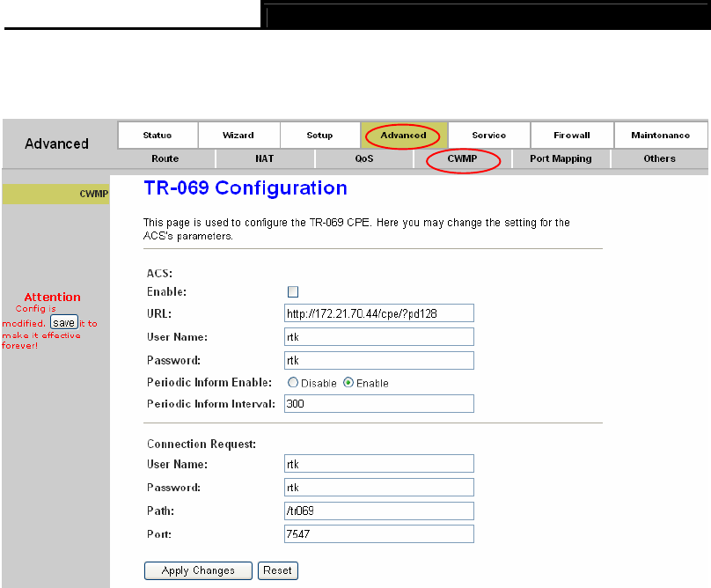The width and height of the screenshot is (711, 588).
Task: Click the ACS: section label
Action: coord(159,274)
